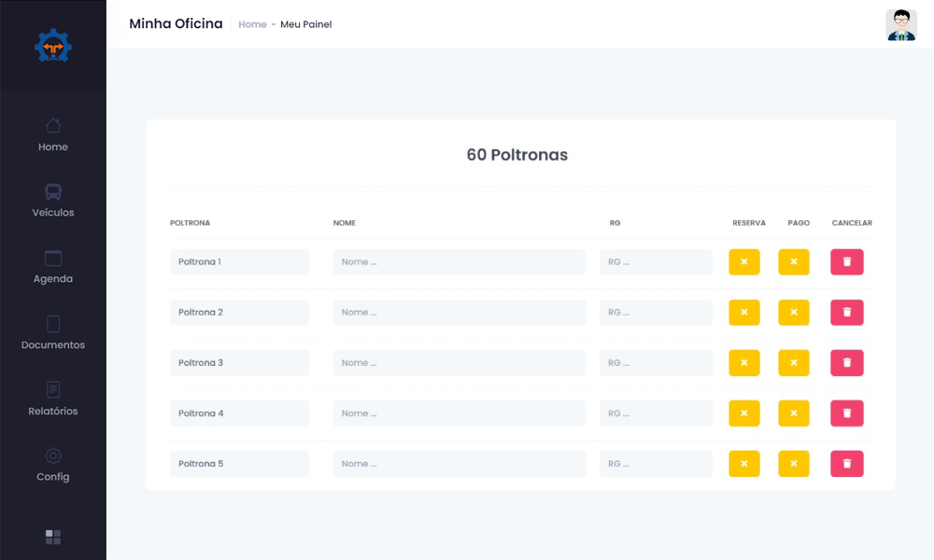Cancel Poltrona 5 using trash icon

tap(847, 464)
